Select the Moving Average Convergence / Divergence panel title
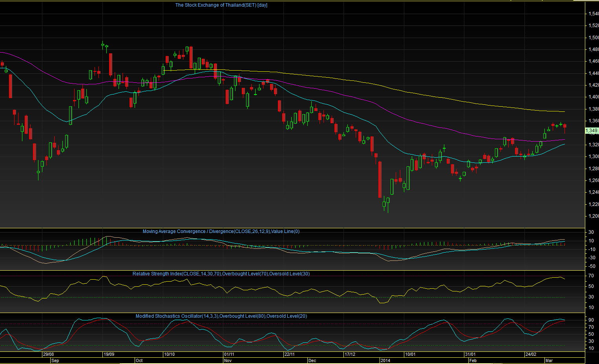 point(221,231)
